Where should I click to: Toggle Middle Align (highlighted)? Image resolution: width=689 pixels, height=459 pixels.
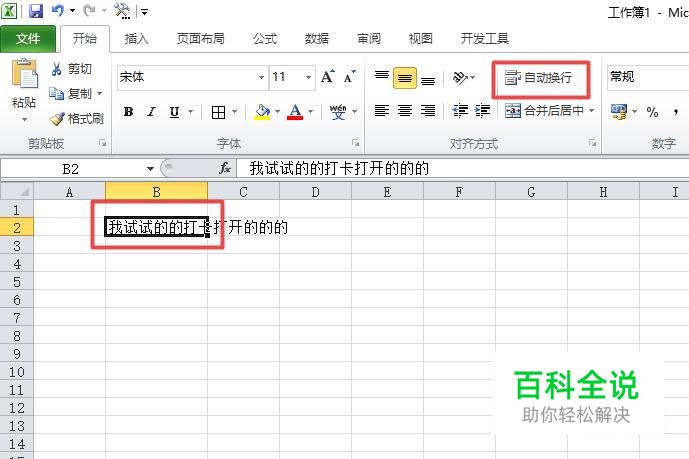click(x=405, y=78)
